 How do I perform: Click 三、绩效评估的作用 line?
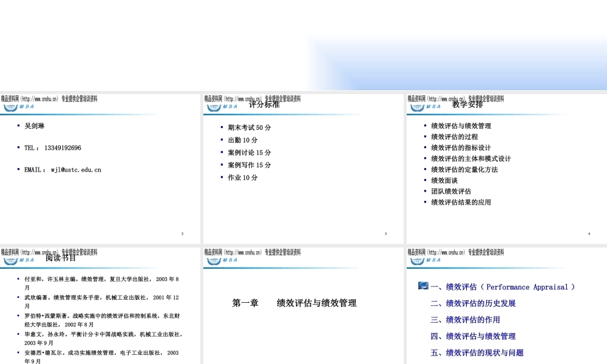[x=465, y=320]
